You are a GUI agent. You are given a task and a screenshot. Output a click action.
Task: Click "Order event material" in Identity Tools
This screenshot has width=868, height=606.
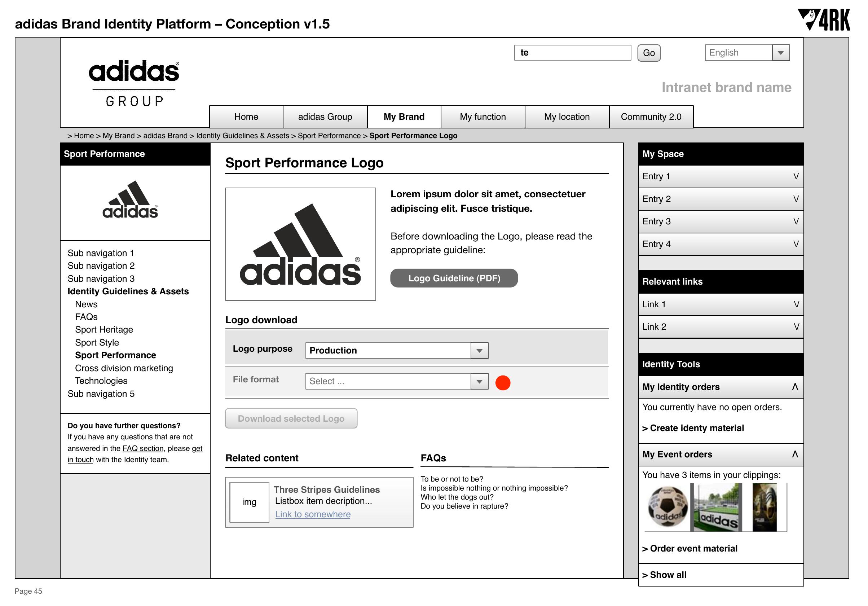click(690, 549)
